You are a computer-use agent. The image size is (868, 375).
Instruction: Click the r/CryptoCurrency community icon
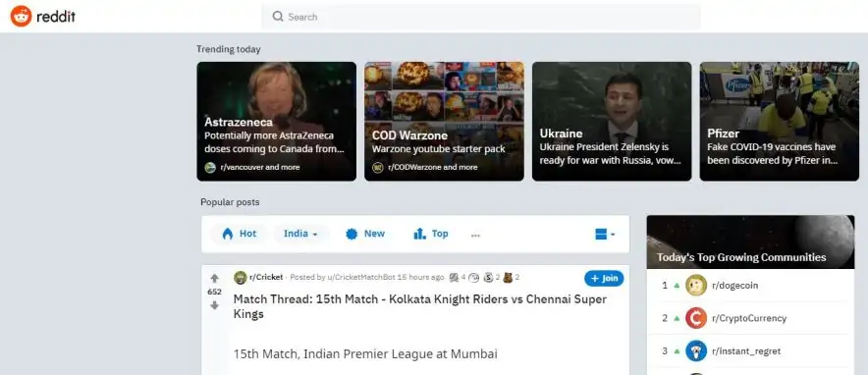(x=696, y=318)
